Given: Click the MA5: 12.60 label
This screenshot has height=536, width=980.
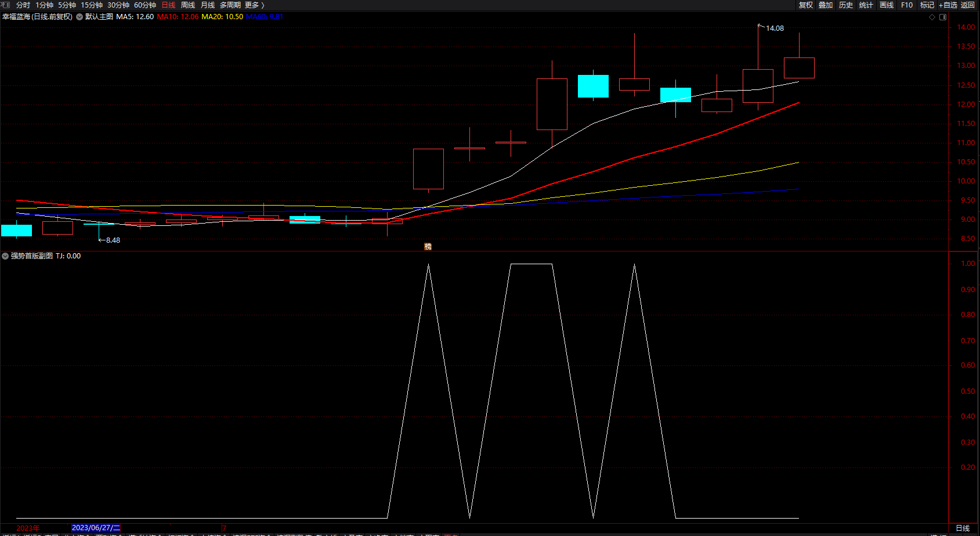Looking at the screenshot, I should [135, 17].
